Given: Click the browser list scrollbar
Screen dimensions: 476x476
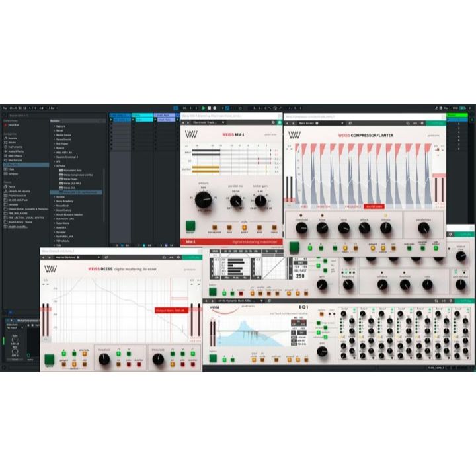Looking at the screenshot, I should point(104,194).
